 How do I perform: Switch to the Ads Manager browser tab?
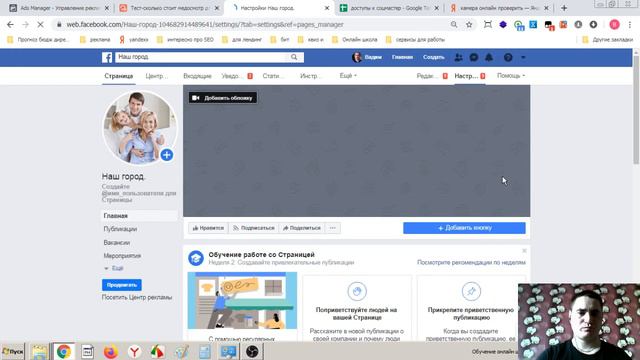point(59,8)
